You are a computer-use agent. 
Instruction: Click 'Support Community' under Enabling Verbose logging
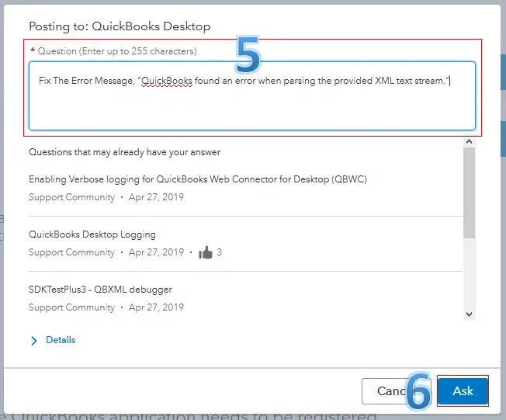click(71, 197)
